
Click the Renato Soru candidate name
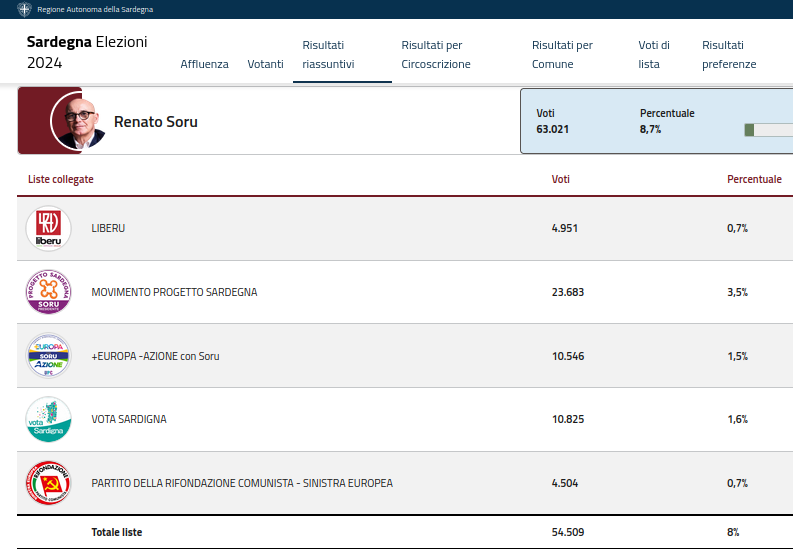pyautogui.click(x=156, y=122)
